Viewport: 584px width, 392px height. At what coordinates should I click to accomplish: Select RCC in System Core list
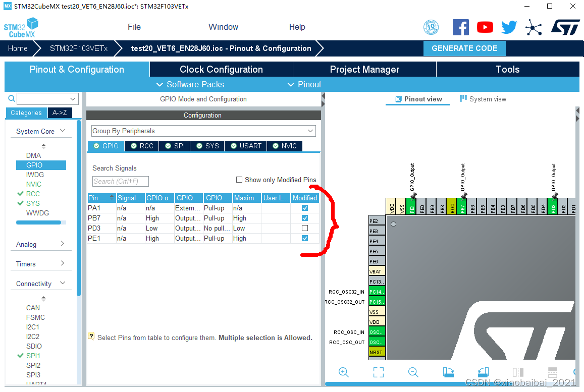click(x=33, y=194)
